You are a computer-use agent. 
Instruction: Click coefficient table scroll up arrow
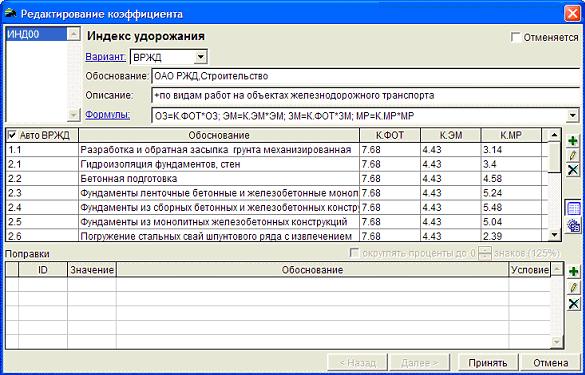[555, 135]
